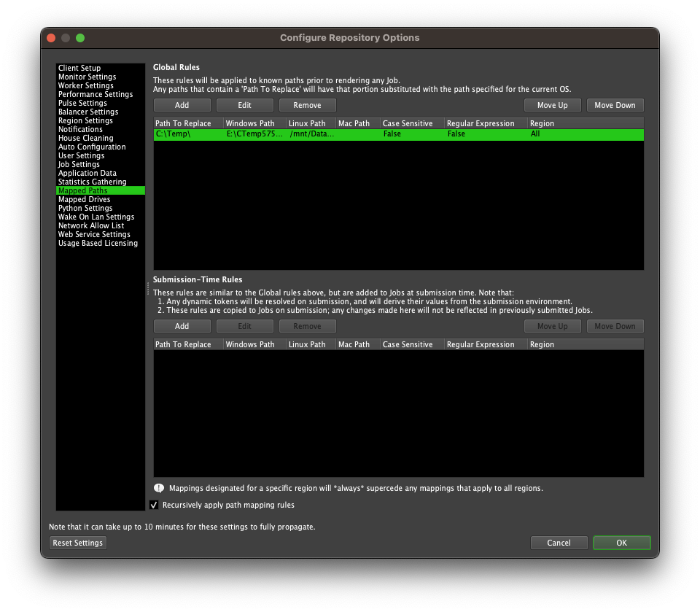Edit the selected global mapping rule
Viewport: 700px width, 612px height.
(x=244, y=104)
